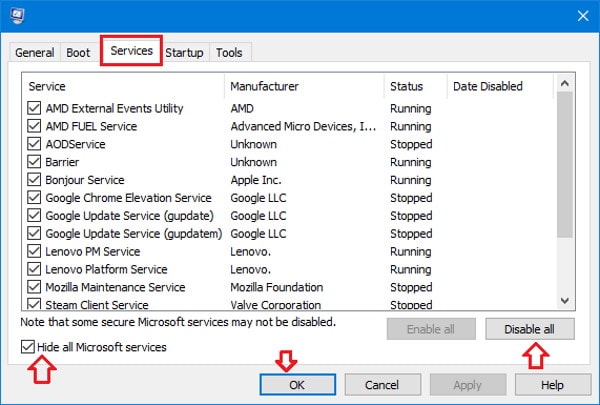The width and height of the screenshot is (600, 405).
Task: Open Help for System Configuration
Action: [552, 385]
